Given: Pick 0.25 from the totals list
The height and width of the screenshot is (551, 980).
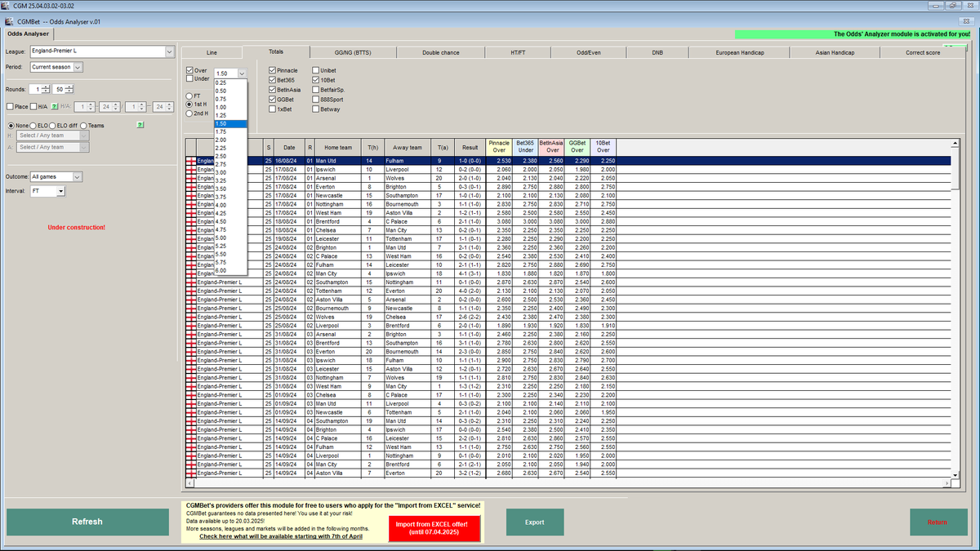Looking at the screenshot, I should click(x=230, y=82).
